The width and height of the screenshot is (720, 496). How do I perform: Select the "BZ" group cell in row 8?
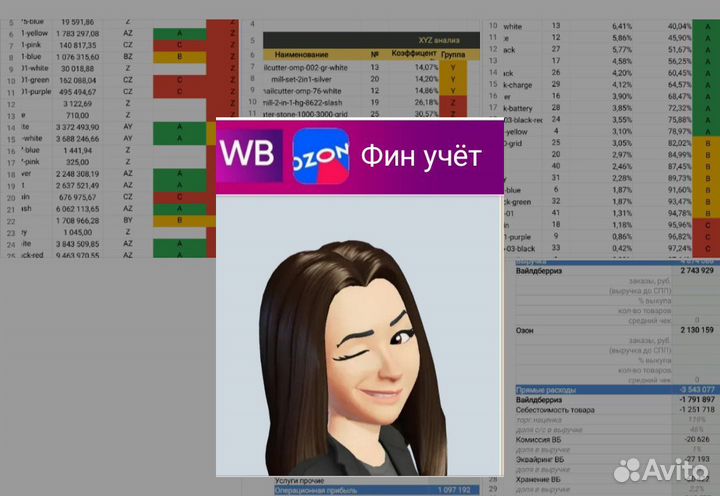tap(128, 56)
